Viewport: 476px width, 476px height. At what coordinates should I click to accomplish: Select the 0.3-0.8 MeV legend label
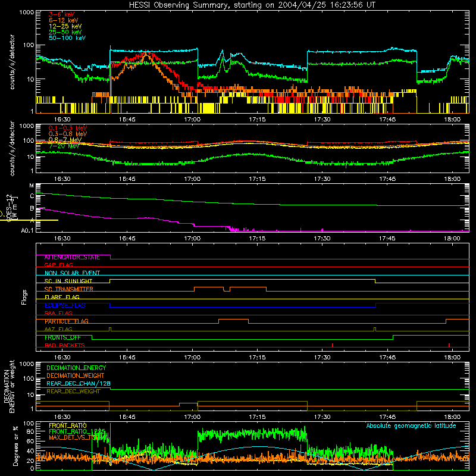pyautogui.click(x=68, y=134)
